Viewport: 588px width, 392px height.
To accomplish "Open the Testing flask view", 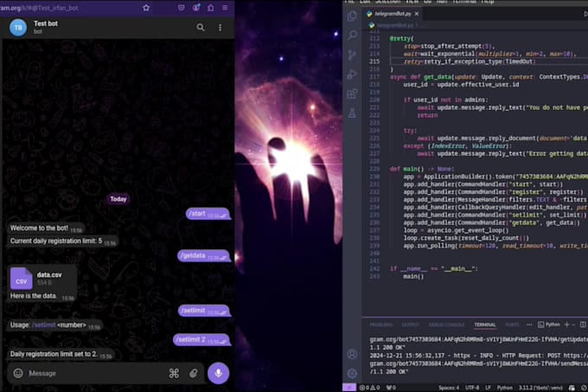I will (352, 112).
